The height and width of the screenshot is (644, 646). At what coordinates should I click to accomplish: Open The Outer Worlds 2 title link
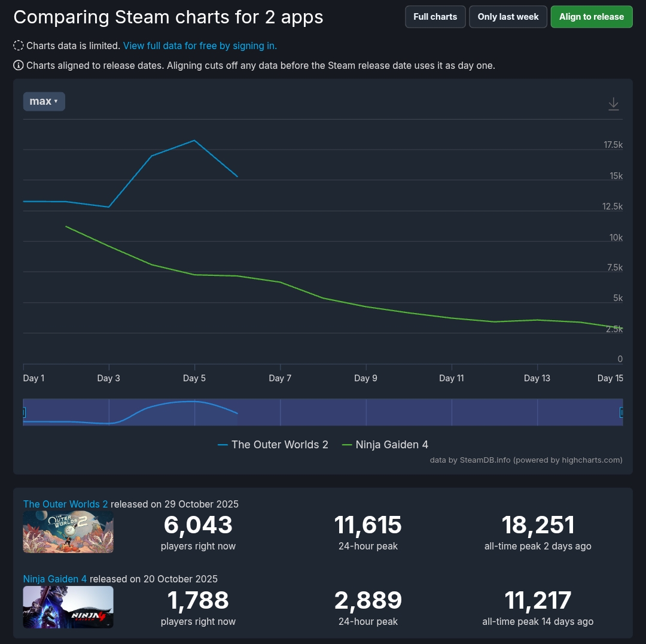(x=65, y=504)
